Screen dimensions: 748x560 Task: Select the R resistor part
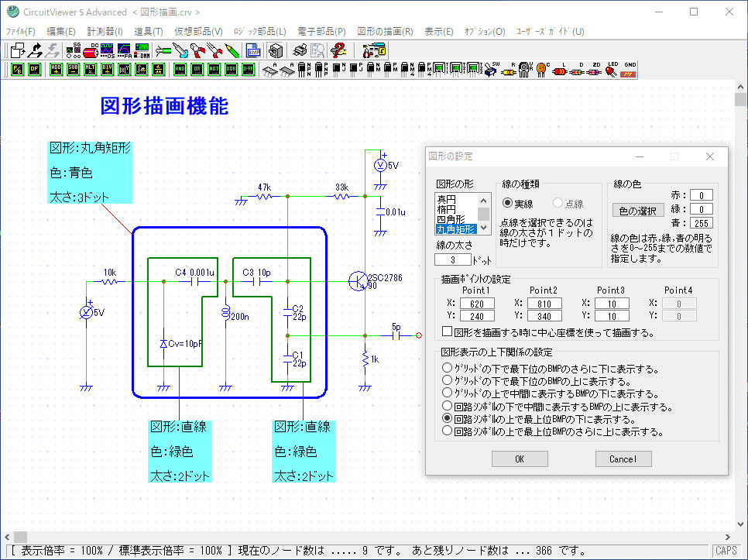(509, 70)
